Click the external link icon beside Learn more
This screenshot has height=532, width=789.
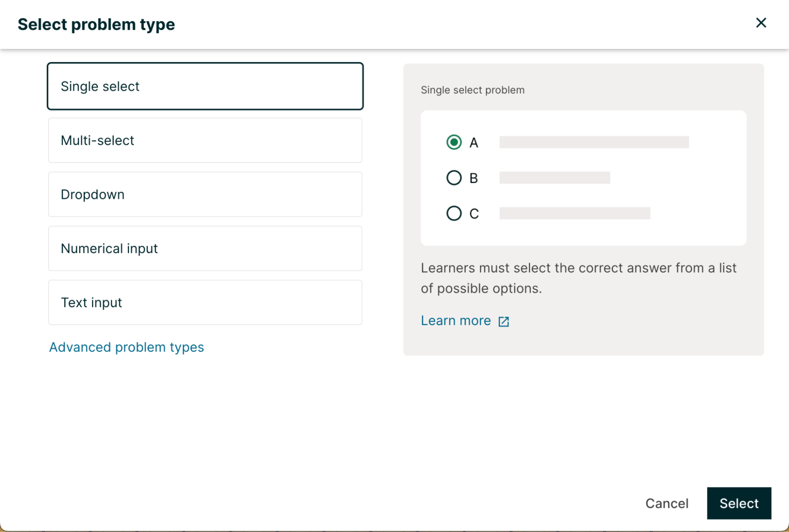pos(503,322)
